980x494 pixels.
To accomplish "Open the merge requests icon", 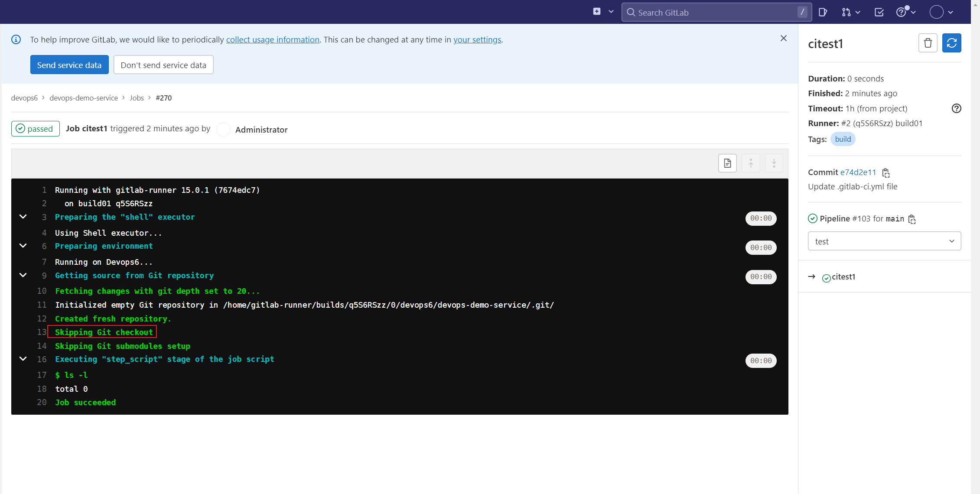I will coord(846,12).
